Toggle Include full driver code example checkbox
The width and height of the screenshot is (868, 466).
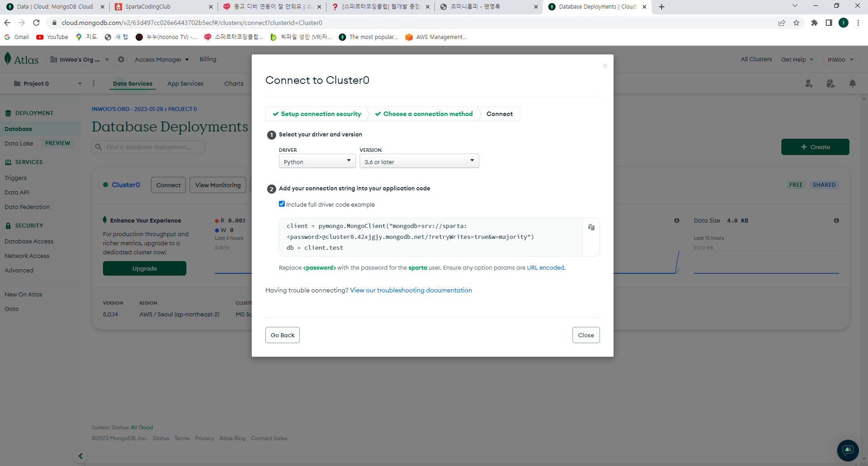(x=282, y=204)
